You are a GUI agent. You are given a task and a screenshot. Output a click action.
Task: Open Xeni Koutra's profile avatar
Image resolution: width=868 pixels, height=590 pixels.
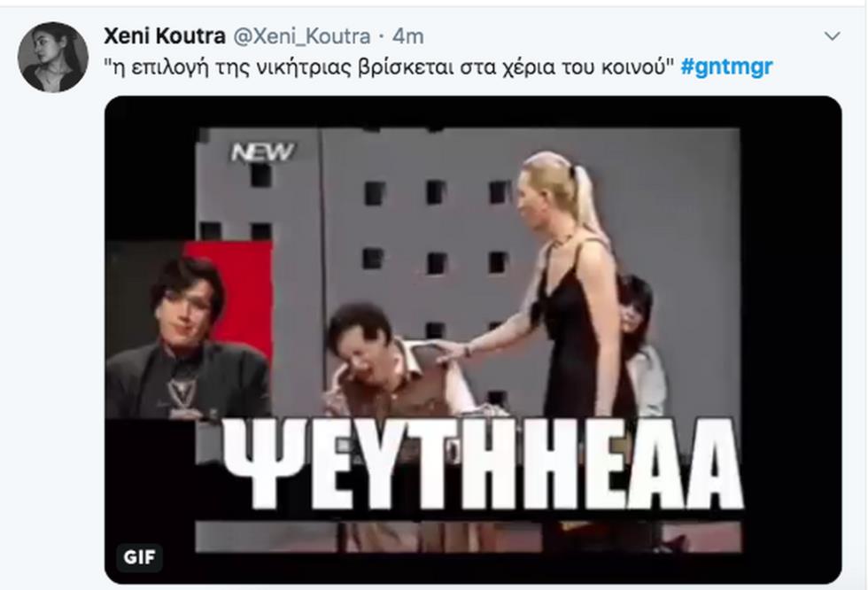coord(52,57)
